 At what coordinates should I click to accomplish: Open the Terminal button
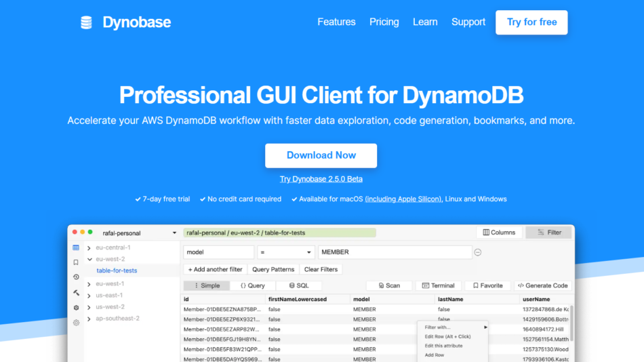coord(438,285)
